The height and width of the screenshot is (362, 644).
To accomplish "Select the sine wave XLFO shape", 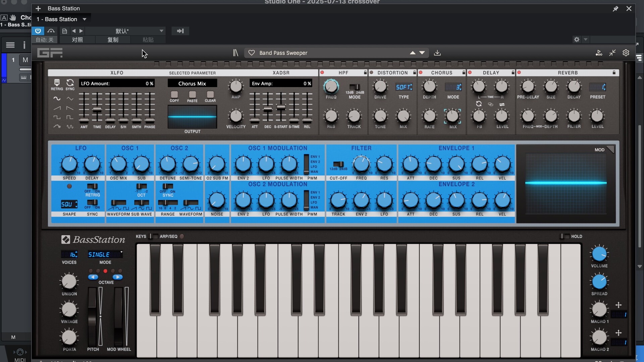I will (x=57, y=99).
